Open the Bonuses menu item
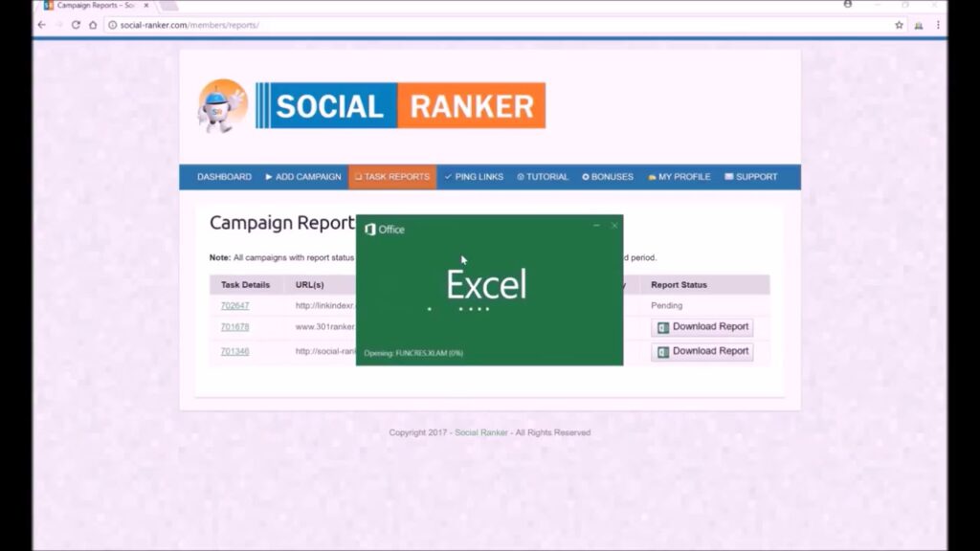The height and width of the screenshot is (551, 980). (608, 177)
